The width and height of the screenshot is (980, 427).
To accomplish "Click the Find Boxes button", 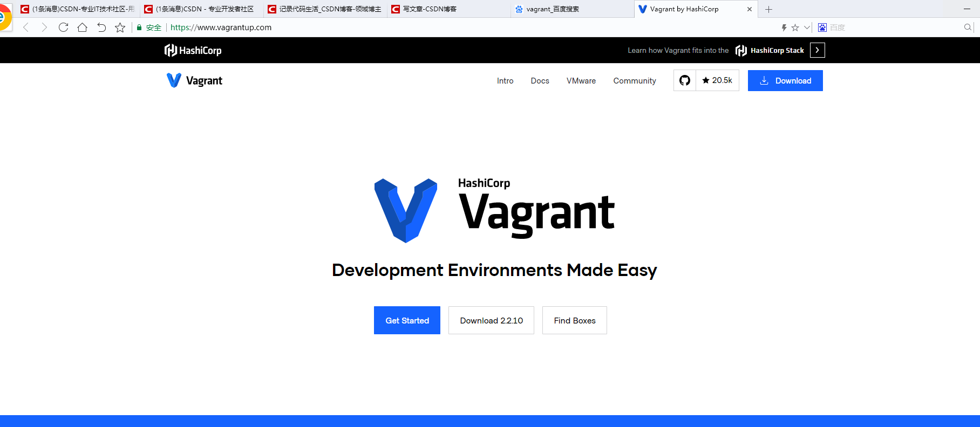I will tap(575, 320).
